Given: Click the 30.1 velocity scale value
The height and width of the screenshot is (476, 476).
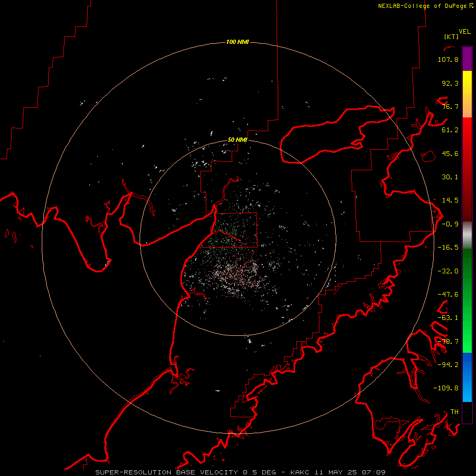Looking at the screenshot, I should click(450, 177).
